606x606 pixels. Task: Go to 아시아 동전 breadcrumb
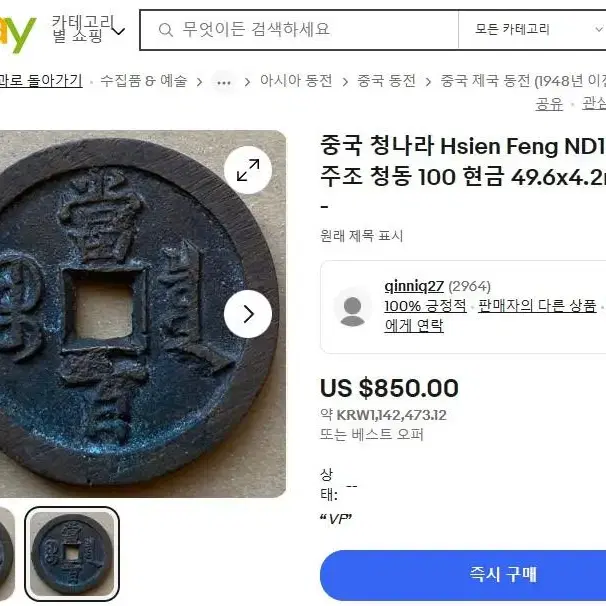click(x=296, y=81)
